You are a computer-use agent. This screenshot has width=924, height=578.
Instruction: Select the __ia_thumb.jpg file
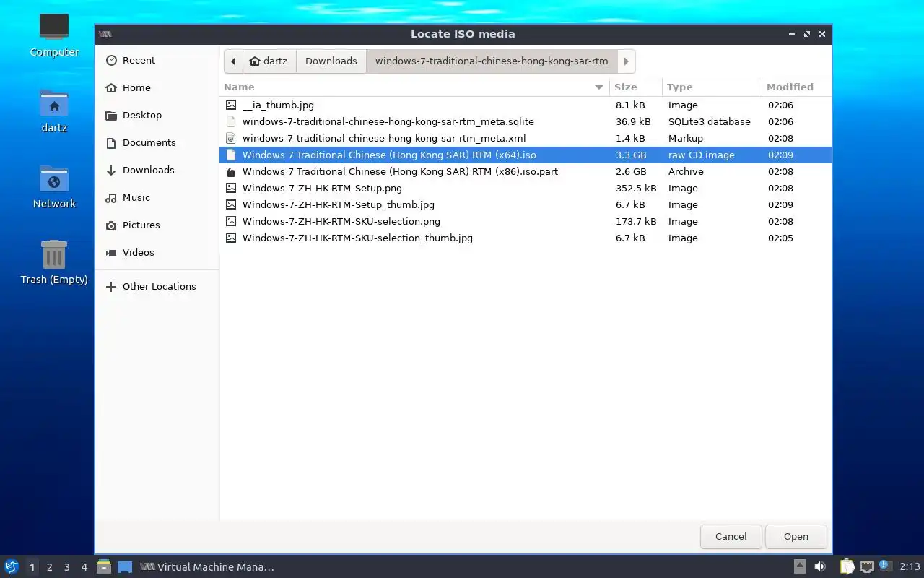click(x=526, y=105)
